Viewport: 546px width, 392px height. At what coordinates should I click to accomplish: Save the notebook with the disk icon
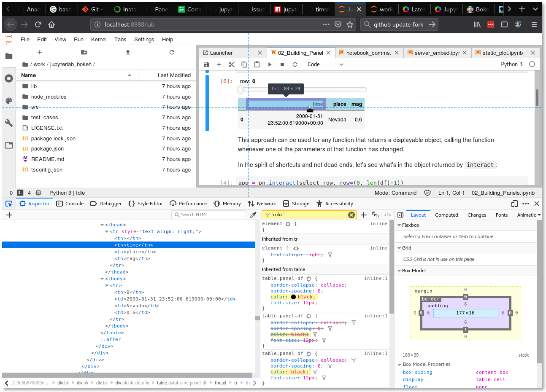pyautogui.click(x=206, y=64)
